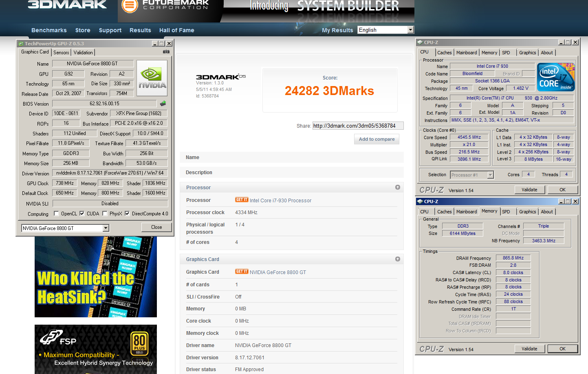
Task: Click Validate in the top CPU-Z window
Action: click(529, 190)
